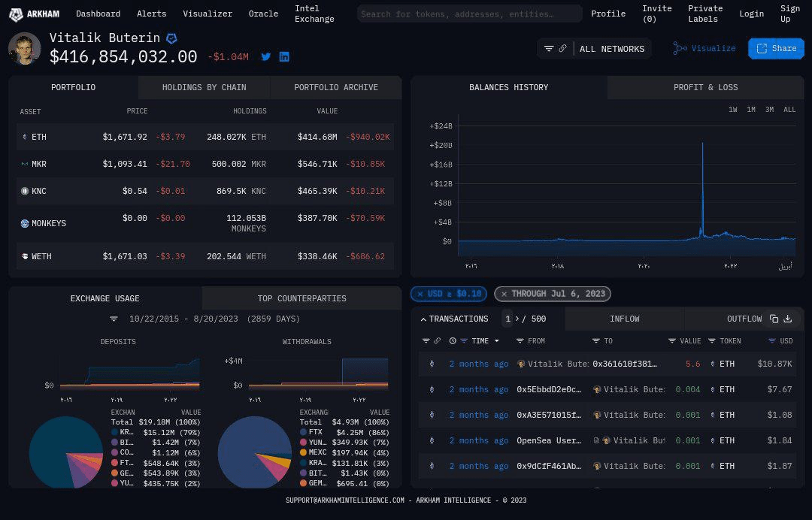
Task: Select the 1M balance history range
Action: coord(751,110)
